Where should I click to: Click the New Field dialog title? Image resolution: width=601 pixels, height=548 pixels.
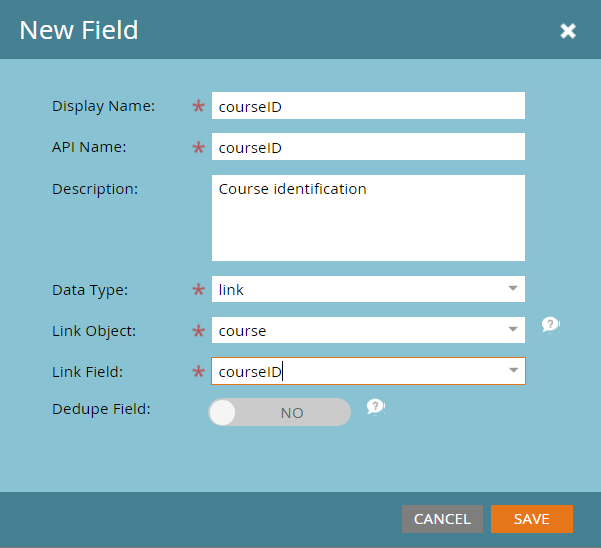coord(79,30)
